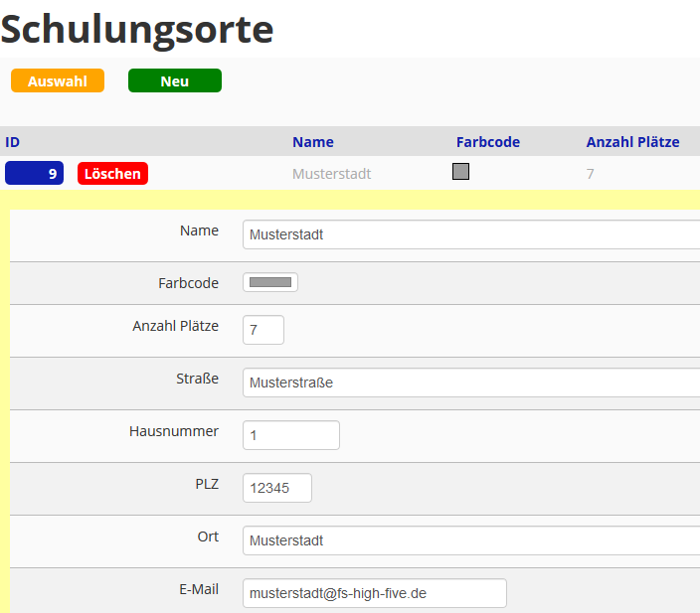700x613 pixels.
Task: Select the Musterstadt name cell in the table row
Action: tap(331, 174)
